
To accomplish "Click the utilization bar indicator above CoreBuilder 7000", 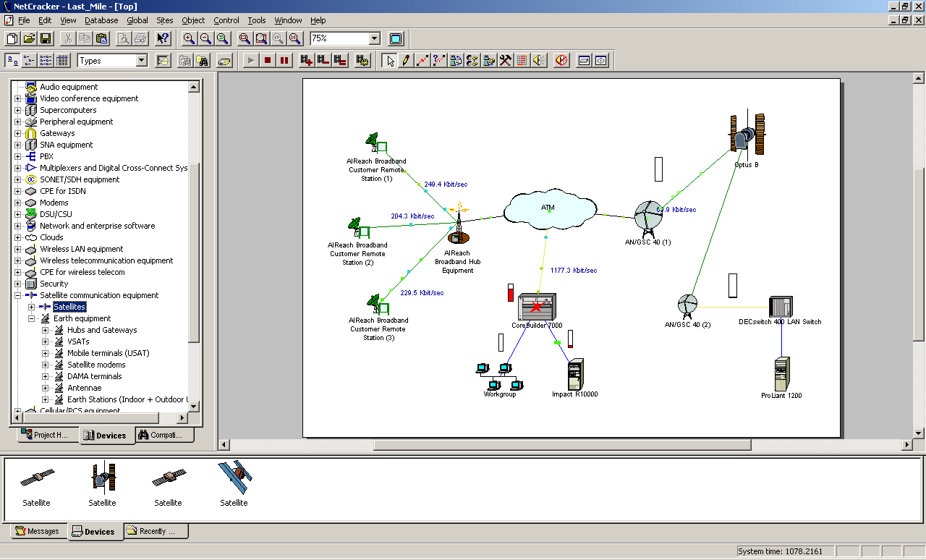I will [511, 293].
